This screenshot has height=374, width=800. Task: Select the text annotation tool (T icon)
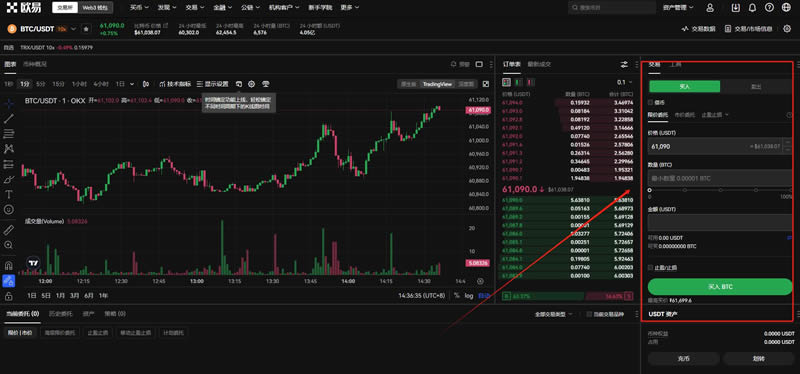click(x=9, y=194)
